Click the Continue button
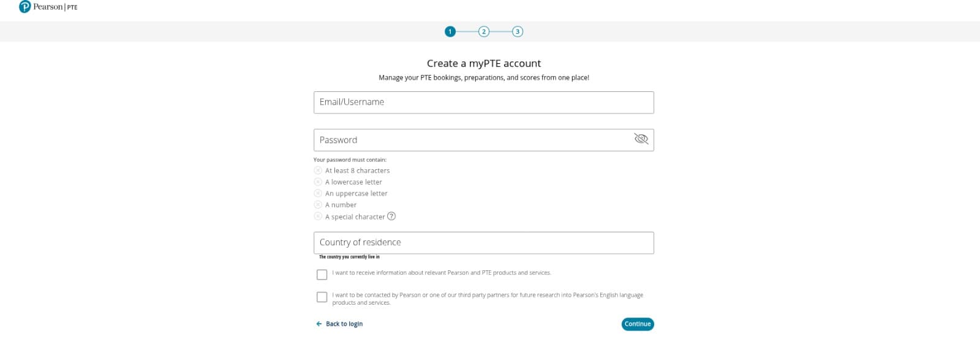980x358 pixels. 638,324
